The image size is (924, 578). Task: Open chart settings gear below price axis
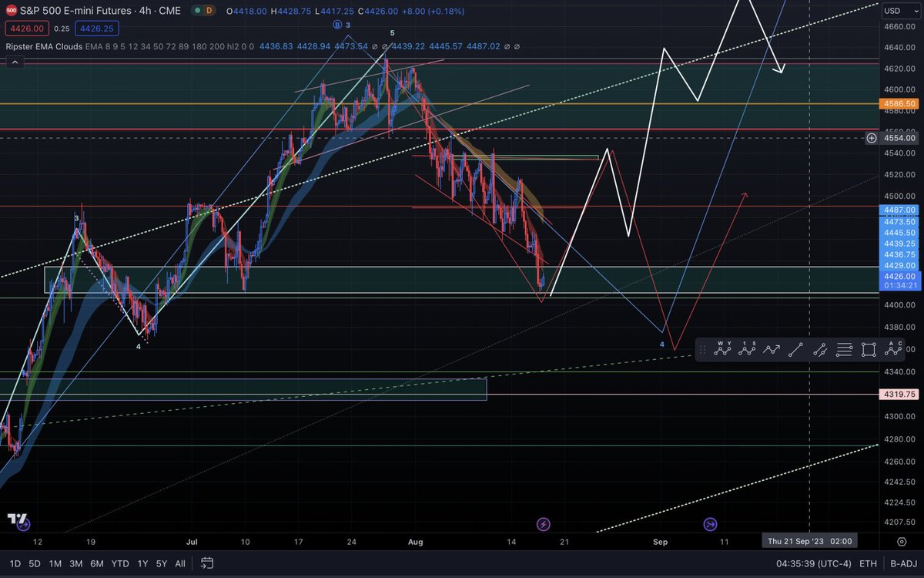tap(902, 543)
